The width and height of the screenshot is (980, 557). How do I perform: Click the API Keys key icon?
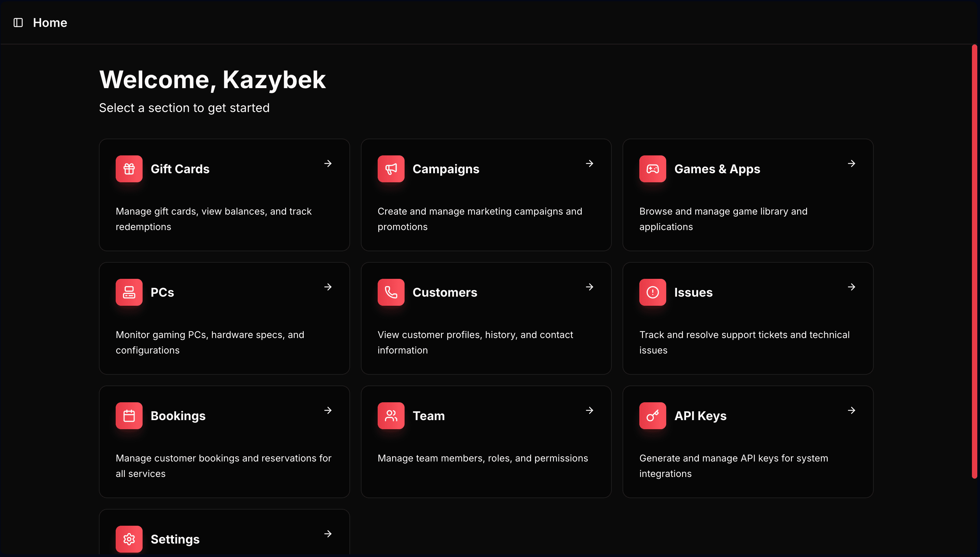[x=652, y=416]
